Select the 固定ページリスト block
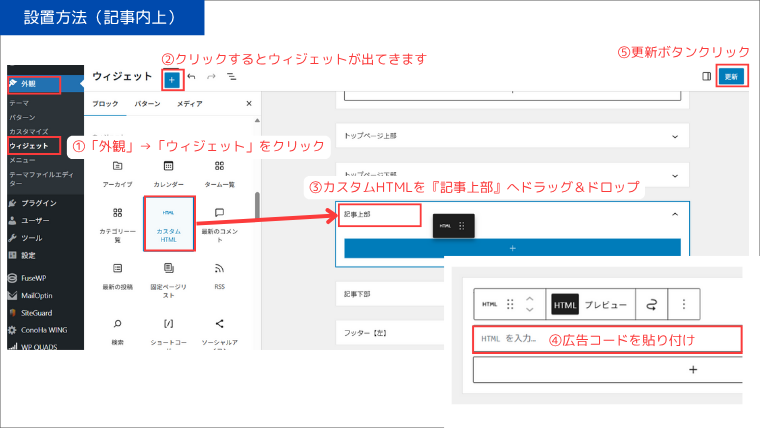This screenshot has width=760, height=428. (x=168, y=281)
